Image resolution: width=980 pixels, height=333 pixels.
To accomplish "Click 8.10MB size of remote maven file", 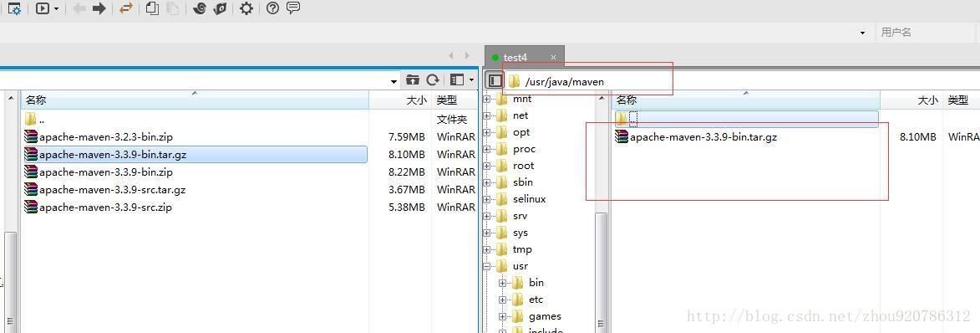I will (x=917, y=137).
